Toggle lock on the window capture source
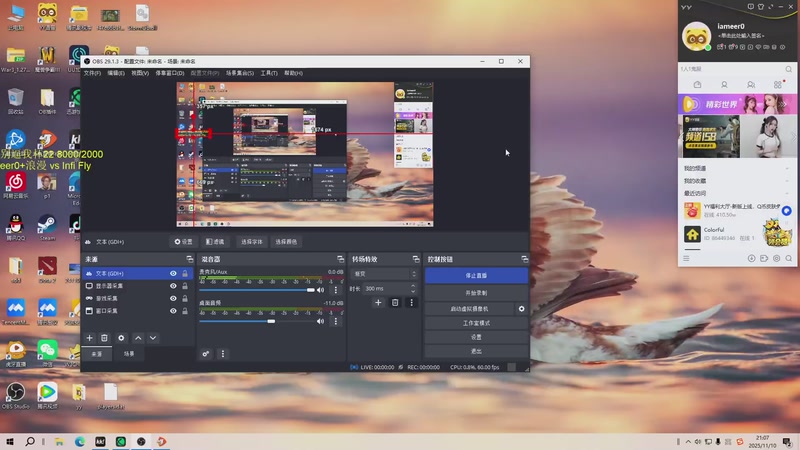This screenshot has height=450, width=800. click(185, 311)
